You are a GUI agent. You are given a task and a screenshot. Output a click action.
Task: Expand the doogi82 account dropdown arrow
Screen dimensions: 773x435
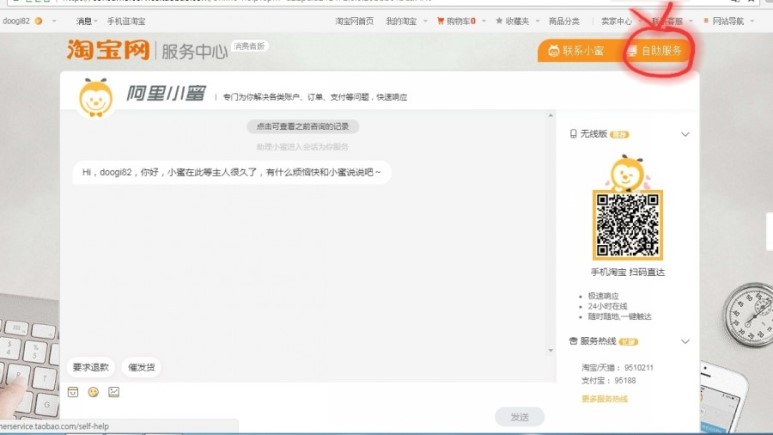(x=54, y=21)
